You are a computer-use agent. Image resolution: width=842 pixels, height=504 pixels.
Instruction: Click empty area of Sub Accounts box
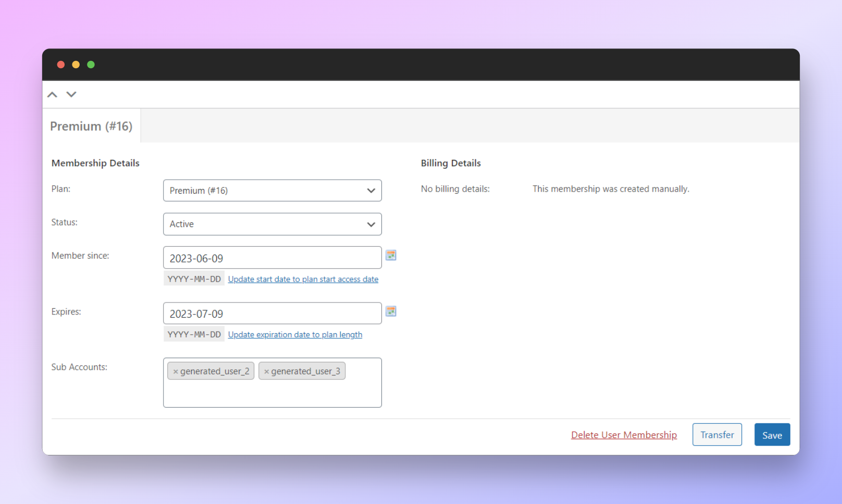click(x=273, y=394)
